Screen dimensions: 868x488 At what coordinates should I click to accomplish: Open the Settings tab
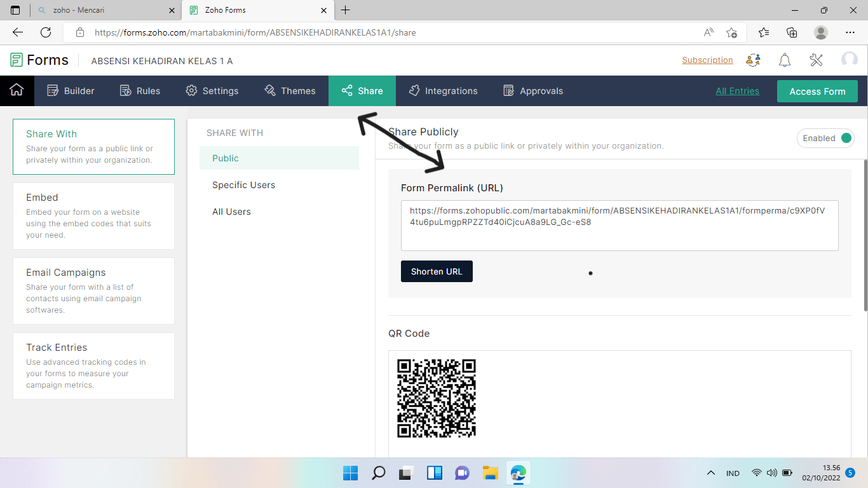[x=212, y=91]
